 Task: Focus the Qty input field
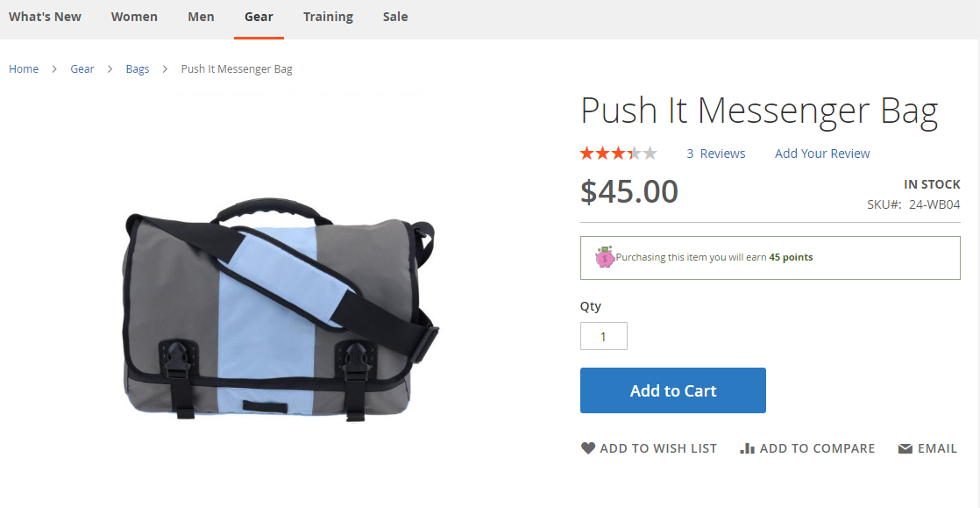(604, 336)
